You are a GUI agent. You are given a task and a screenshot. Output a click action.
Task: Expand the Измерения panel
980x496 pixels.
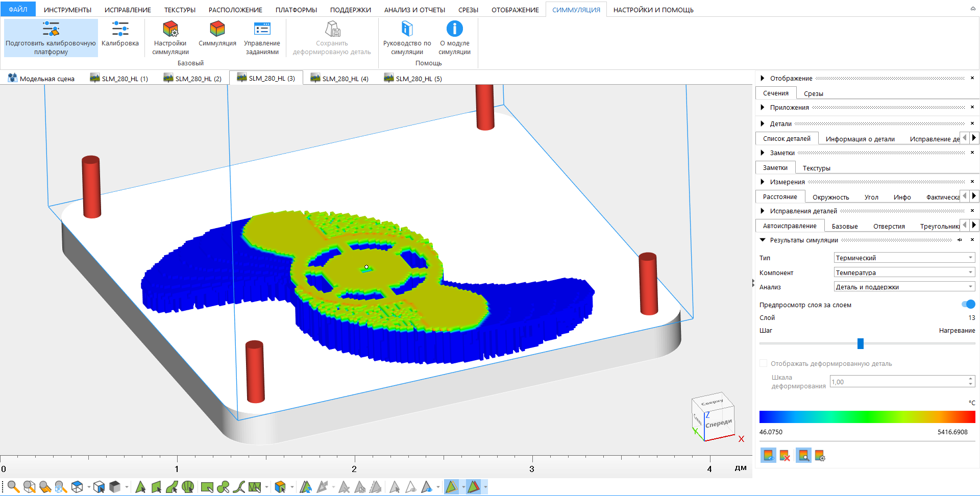coord(763,182)
